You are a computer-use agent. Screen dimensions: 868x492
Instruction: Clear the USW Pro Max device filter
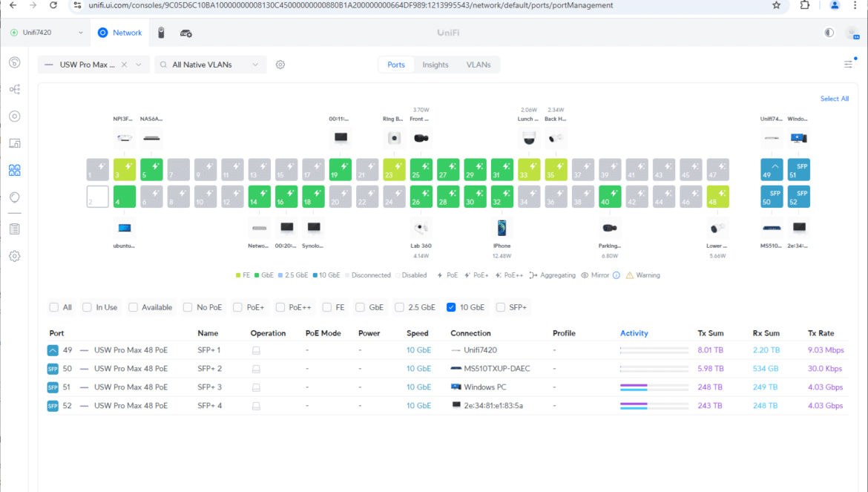(124, 65)
